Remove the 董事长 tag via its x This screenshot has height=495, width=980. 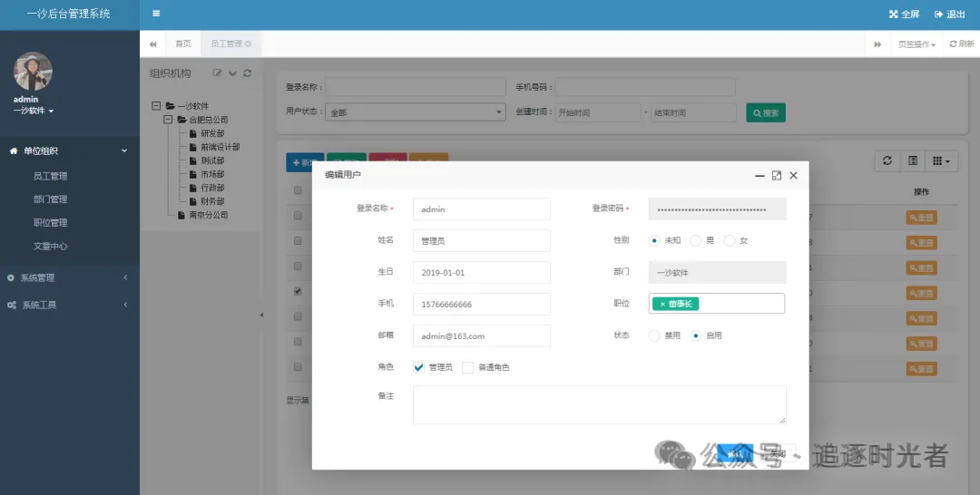pos(662,304)
